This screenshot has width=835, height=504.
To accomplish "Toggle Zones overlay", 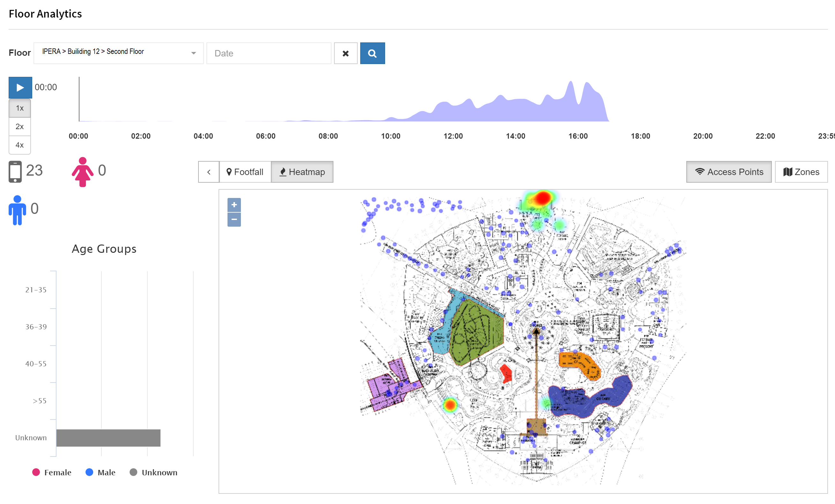I will click(801, 172).
